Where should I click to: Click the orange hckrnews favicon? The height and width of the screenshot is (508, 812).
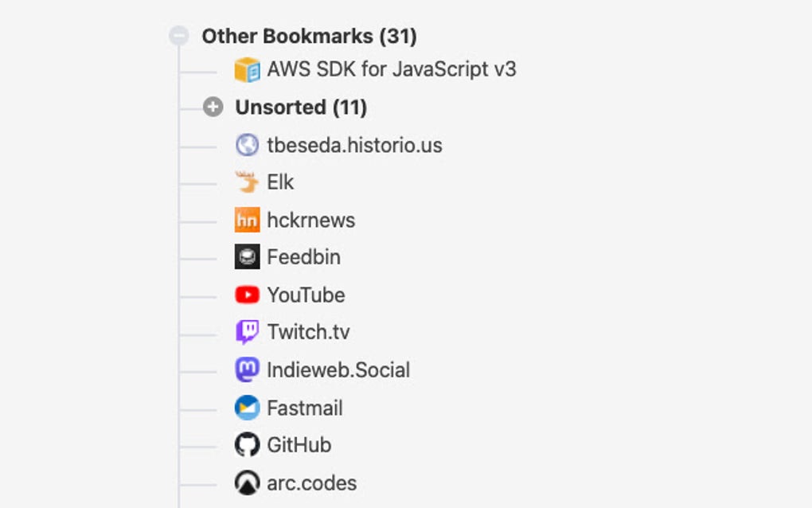tap(248, 219)
